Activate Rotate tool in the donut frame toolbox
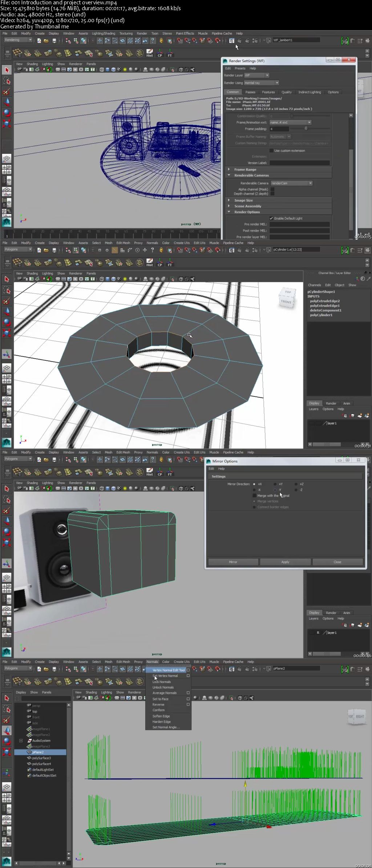This screenshot has width=372, height=868. point(7,322)
